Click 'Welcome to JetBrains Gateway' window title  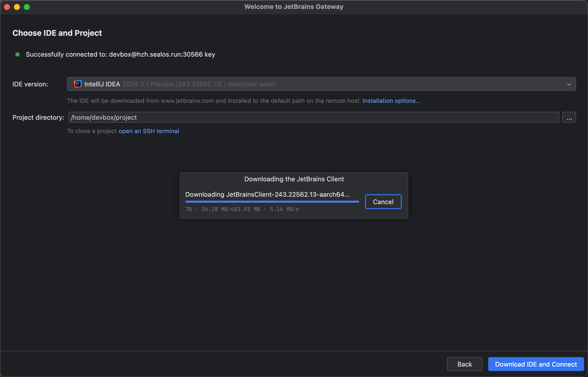coord(294,7)
